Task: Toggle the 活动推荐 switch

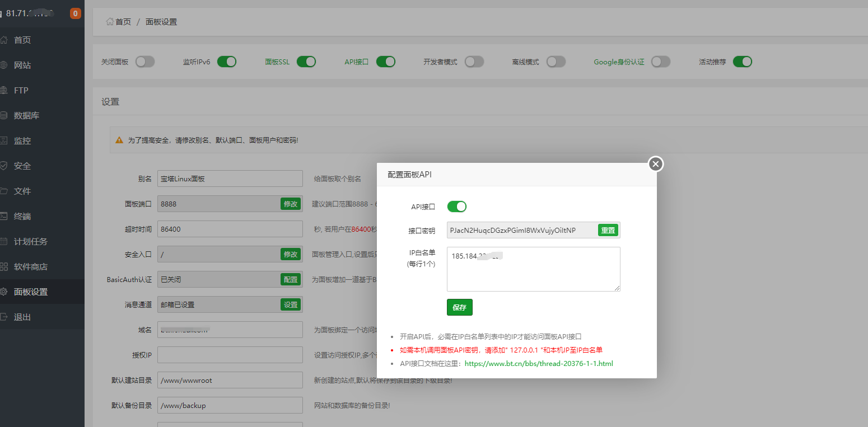Action: point(743,62)
